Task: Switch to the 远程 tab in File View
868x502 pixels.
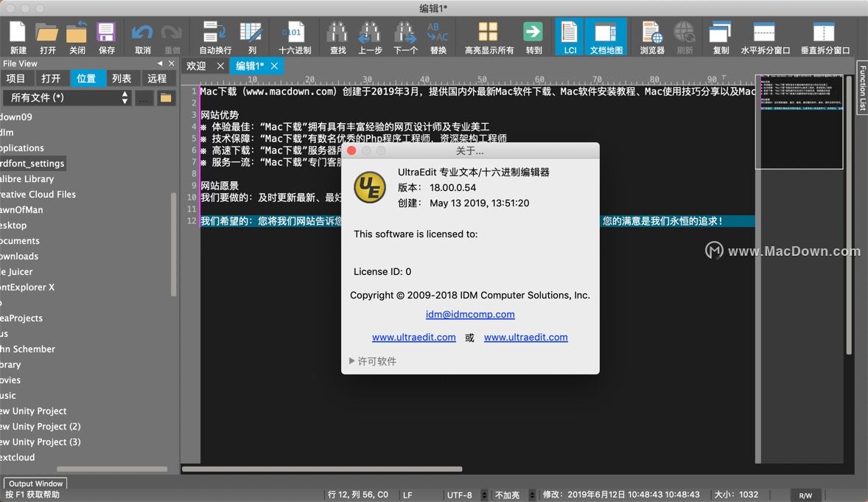Action: tap(157, 79)
